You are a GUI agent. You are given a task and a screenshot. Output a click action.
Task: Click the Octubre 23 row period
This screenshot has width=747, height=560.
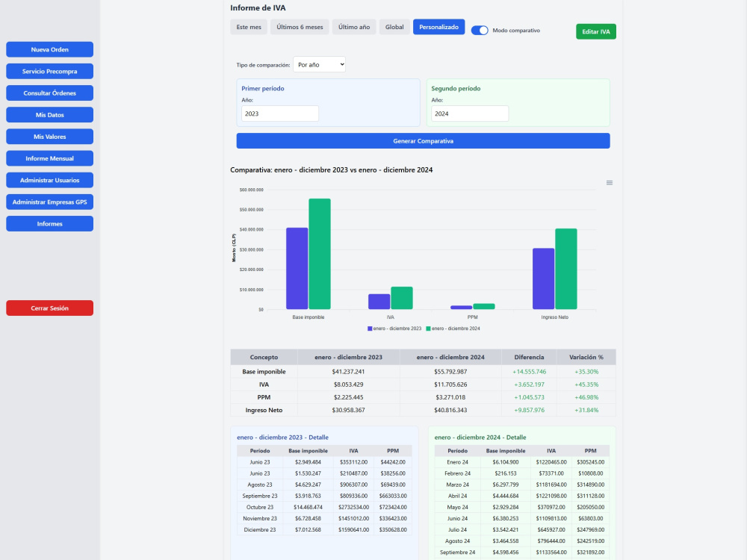260,508
